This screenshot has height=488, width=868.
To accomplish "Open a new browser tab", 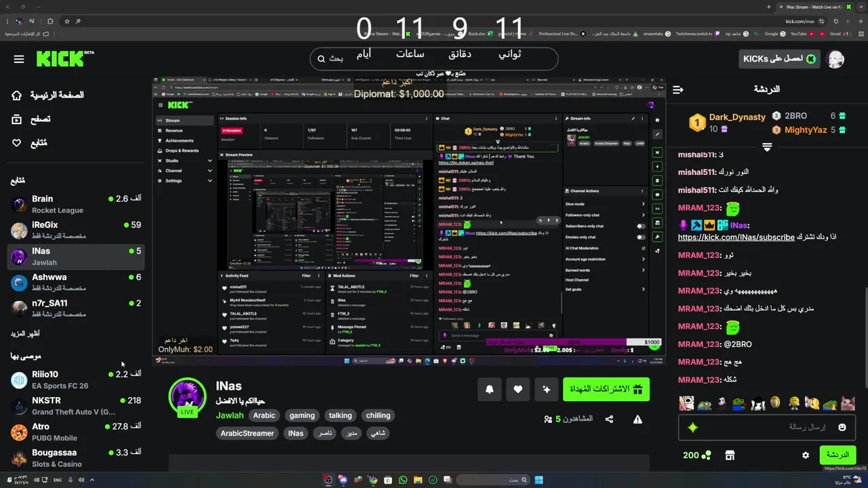I will (x=768, y=7).
